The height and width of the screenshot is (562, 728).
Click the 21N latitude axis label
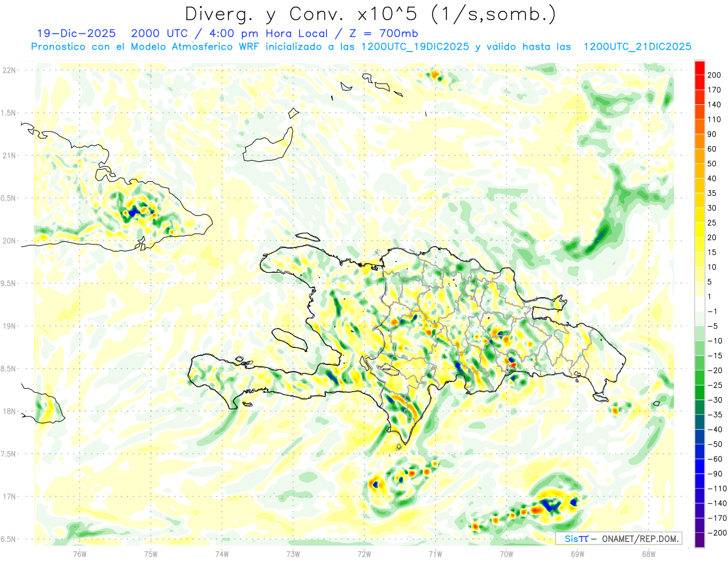10,156
